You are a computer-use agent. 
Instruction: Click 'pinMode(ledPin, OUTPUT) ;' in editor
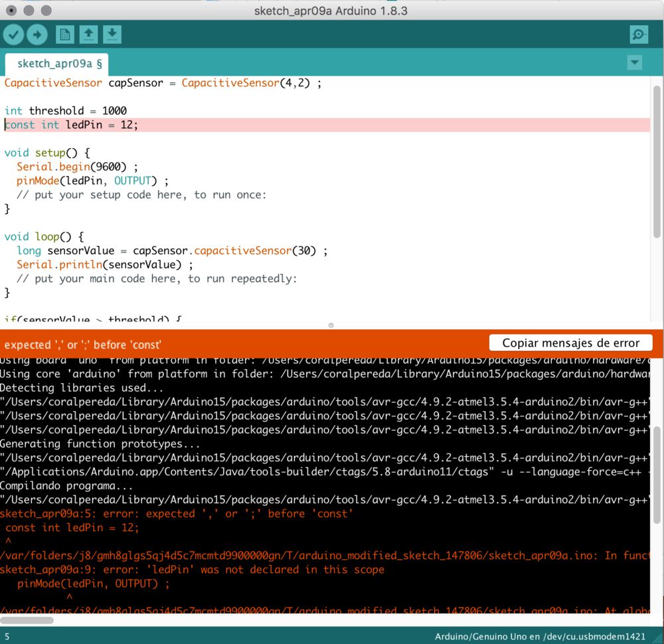[x=93, y=181]
